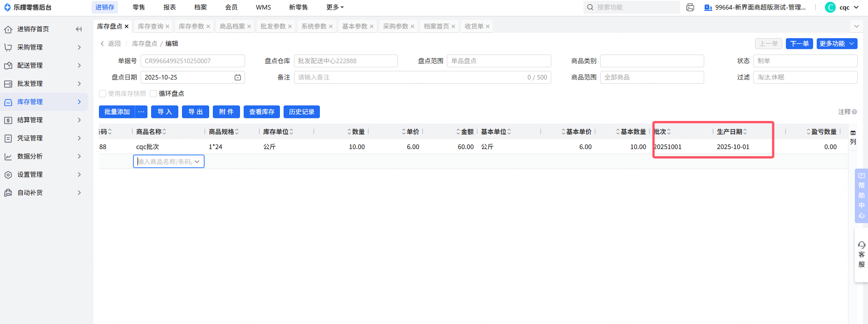Click the 进销首页 home icon
Screen dimensions: 868x324
(8, 29)
